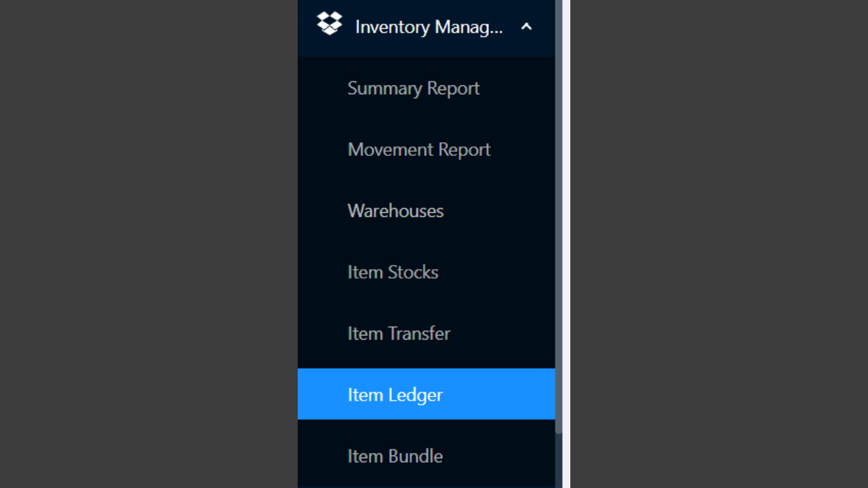Collapse the Inventory Management submenu chevron
This screenshot has height=488, width=868.
[x=526, y=27]
